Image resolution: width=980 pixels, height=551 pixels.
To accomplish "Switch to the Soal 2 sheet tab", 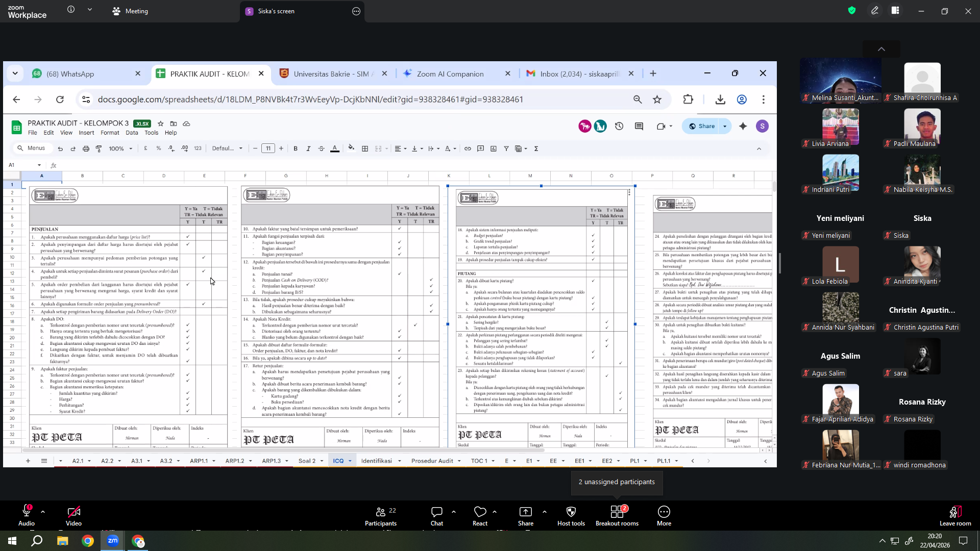I will pos(307,461).
